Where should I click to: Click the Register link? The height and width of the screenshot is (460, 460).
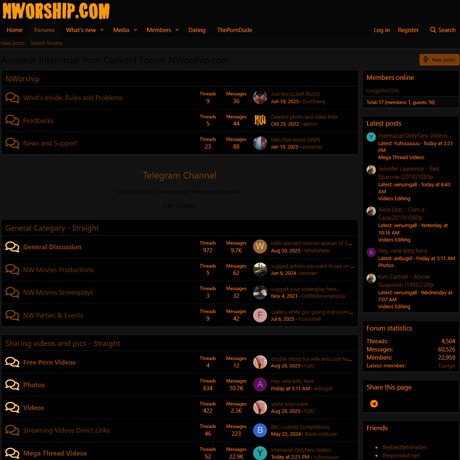[408, 30]
